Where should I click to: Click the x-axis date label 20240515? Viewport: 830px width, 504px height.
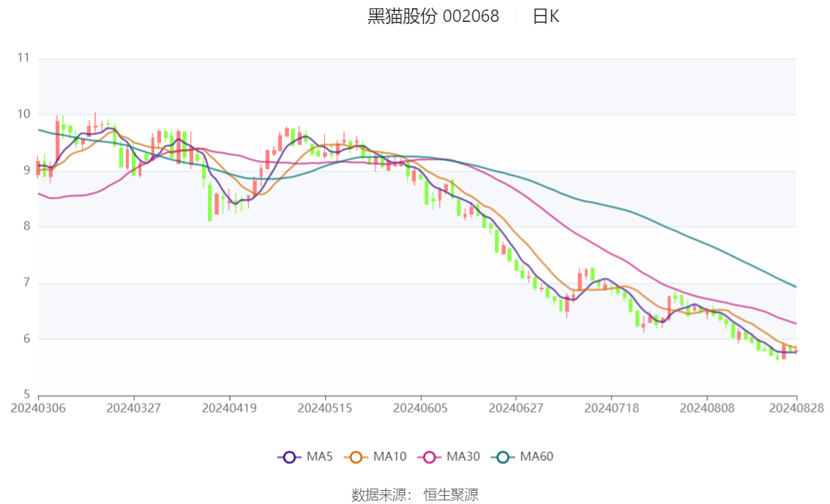(x=325, y=408)
